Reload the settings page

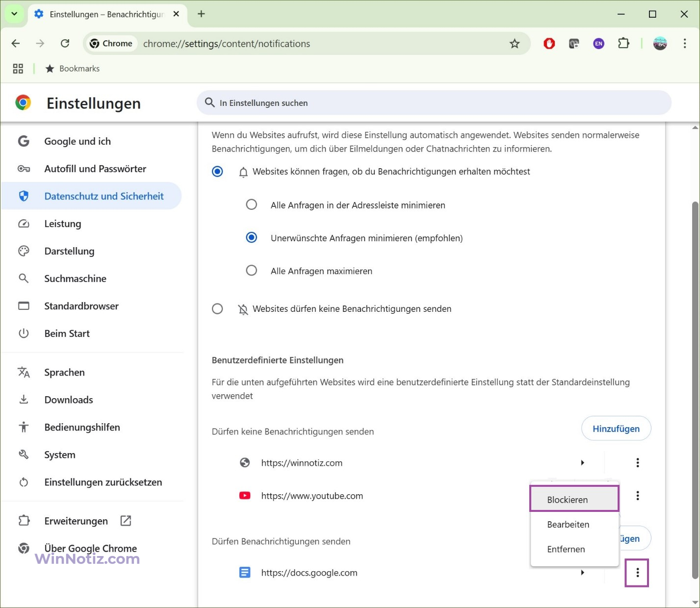pyautogui.click(x=65, y=44)
